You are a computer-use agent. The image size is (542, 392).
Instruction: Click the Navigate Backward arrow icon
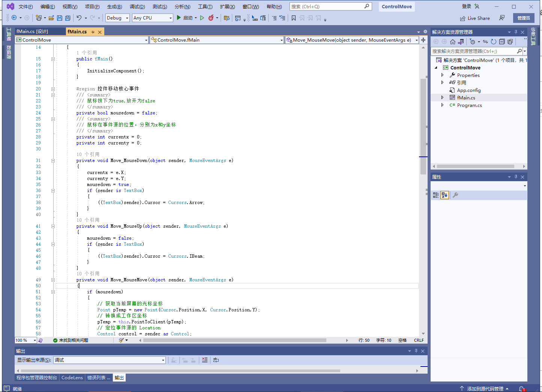[14, 18]
